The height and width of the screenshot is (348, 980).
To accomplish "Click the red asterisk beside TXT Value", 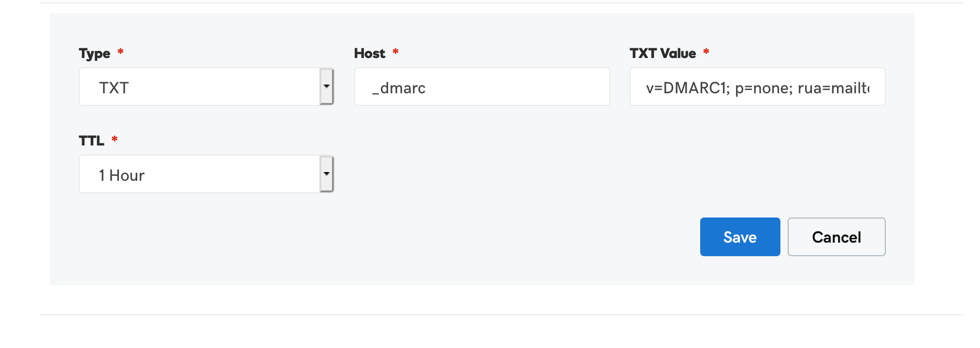I will (x=706, y=51).
